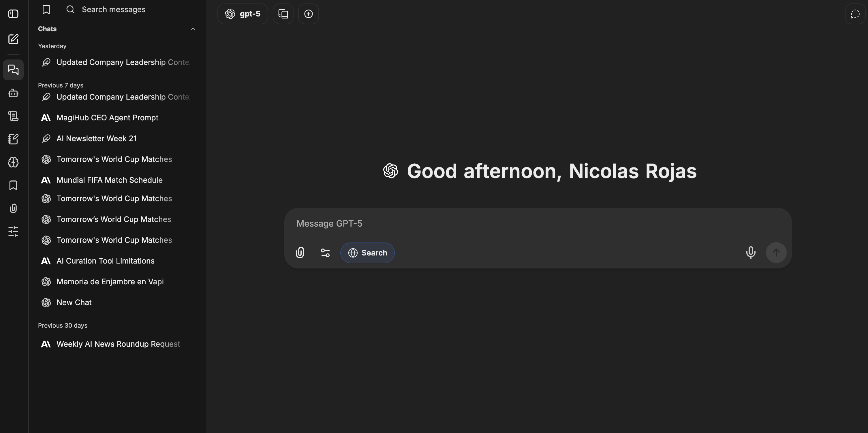The image size is (868, 433).
Task: Open the brain memories icon
Action: click(13, 162)
